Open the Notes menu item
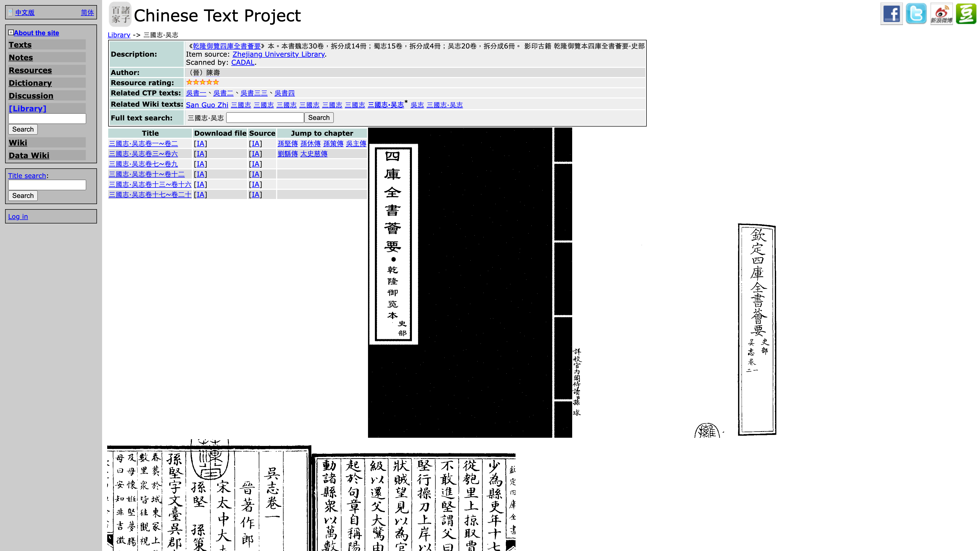980x551 pixels. pyautogui.click(x=21, y=57)
